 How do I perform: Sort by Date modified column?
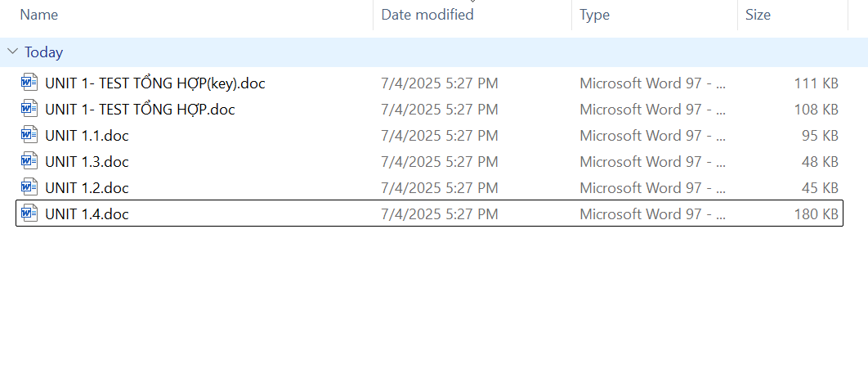point(427,15)
